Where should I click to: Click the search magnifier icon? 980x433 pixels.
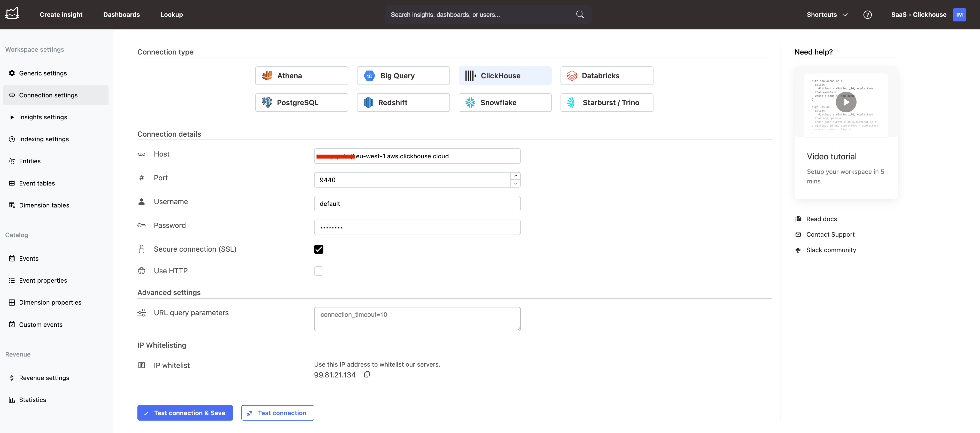click(x=580, y=14)
